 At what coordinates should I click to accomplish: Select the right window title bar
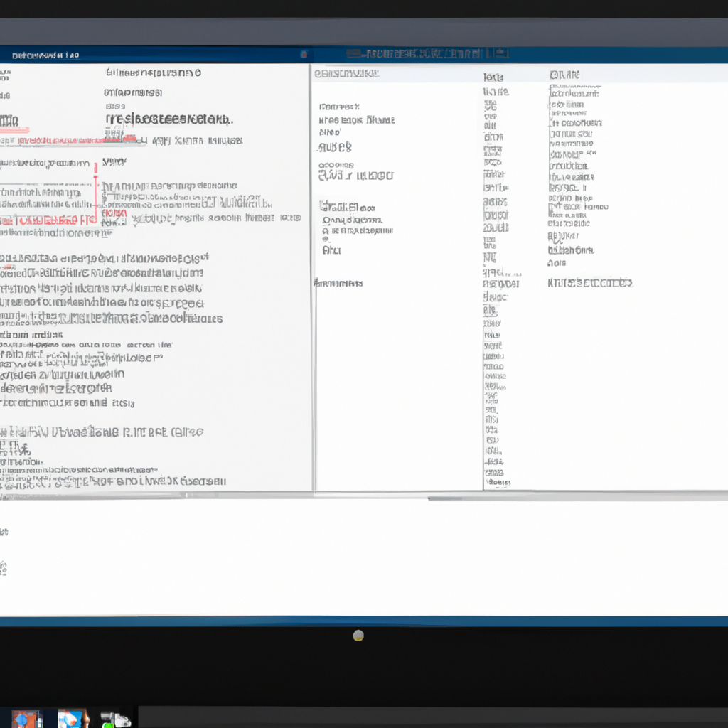(427, 54)
